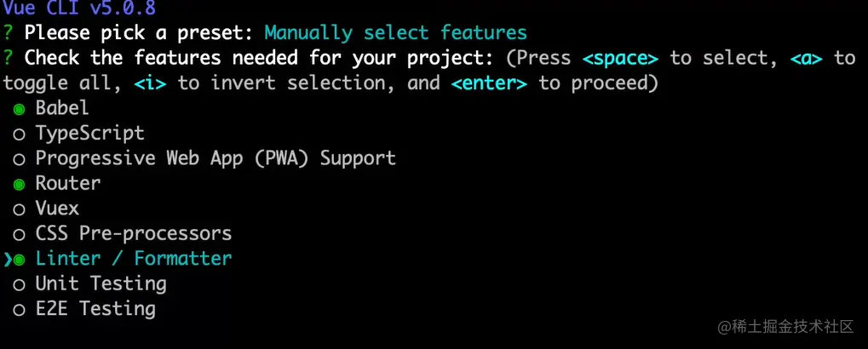Click the Vuex option text

(57, 208)
